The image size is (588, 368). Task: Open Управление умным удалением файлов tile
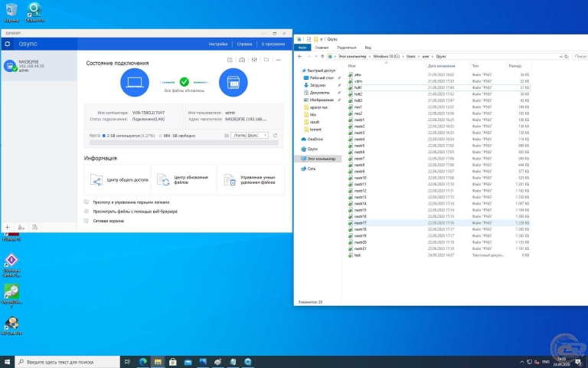[251, 180]
